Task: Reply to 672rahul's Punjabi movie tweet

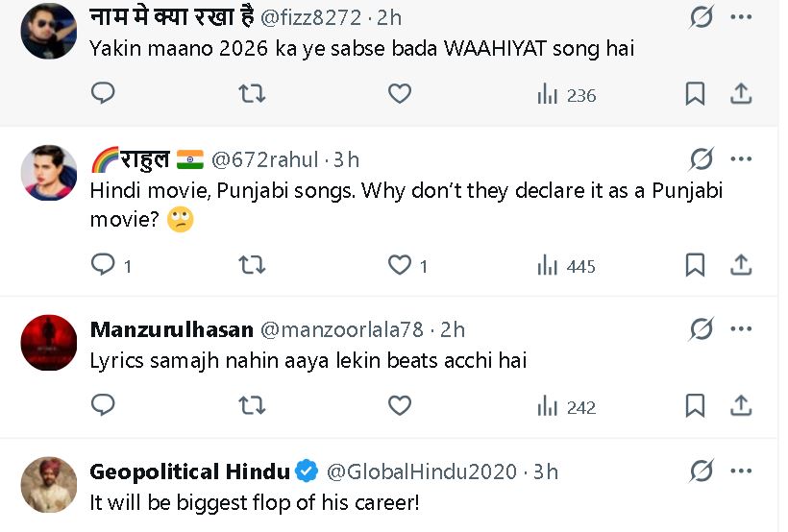Action: tap(103, 265)
